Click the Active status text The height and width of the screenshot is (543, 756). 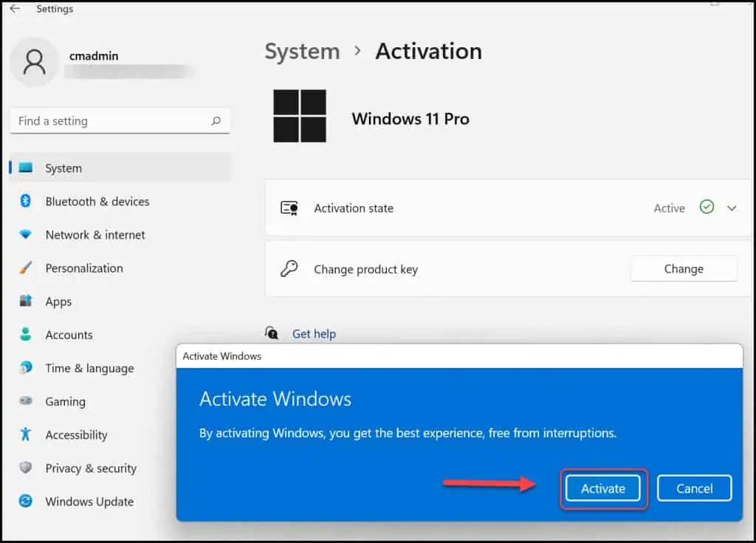pyautogui.click(x=669, y=208)
